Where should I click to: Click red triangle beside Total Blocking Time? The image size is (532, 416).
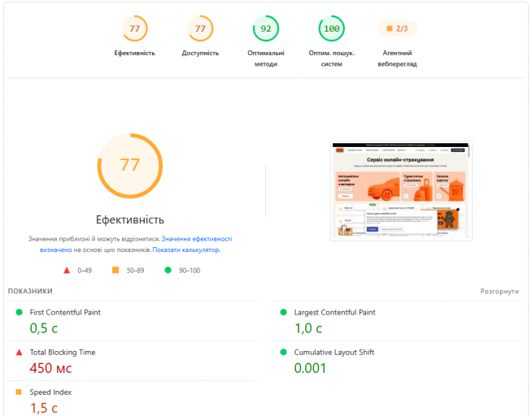click(x=20, y=353)
